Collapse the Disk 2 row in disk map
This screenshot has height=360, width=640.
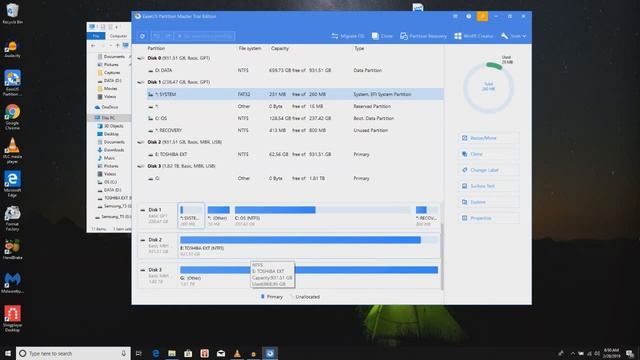point(142,240)
